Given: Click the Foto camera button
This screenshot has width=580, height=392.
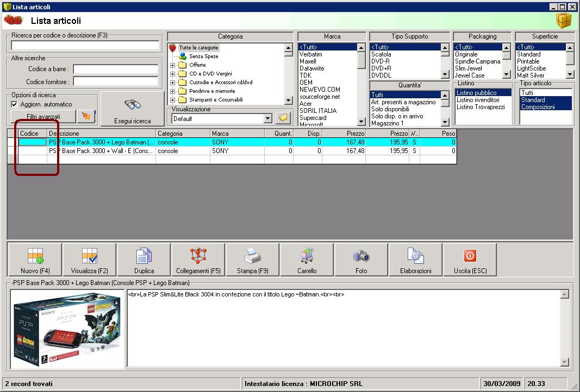Looking at the screenshot, I should tap(361, 260).
